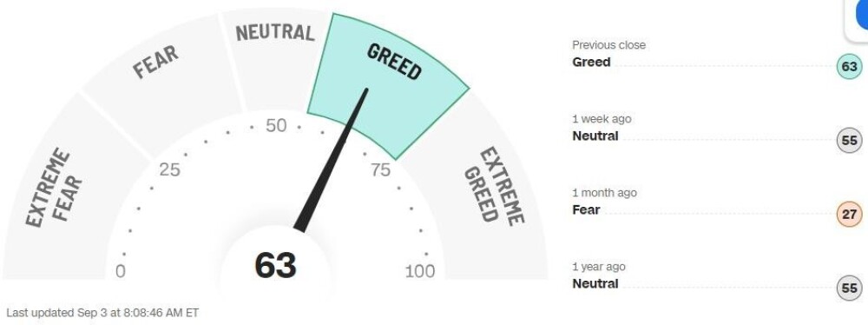Image resolution: width=868 pixels, height=325 pixels.
Task: Click the 50 scale mark on gauge
Action: coord(276,126)
